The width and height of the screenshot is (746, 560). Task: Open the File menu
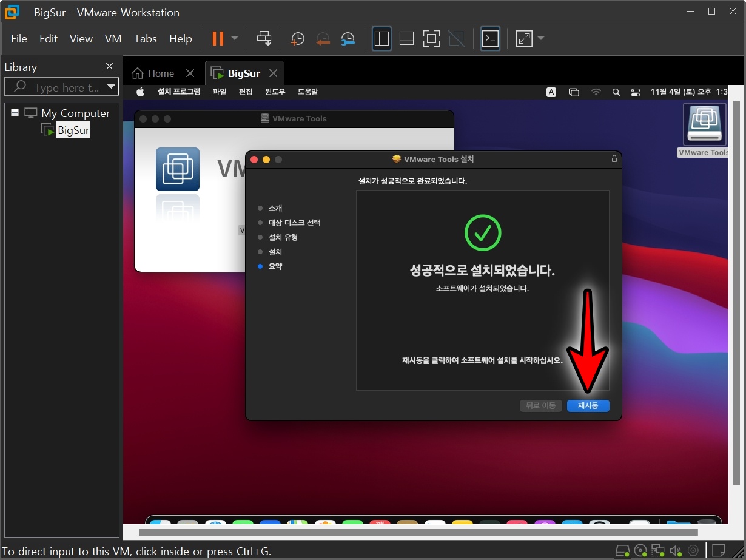tap(19, 39)
